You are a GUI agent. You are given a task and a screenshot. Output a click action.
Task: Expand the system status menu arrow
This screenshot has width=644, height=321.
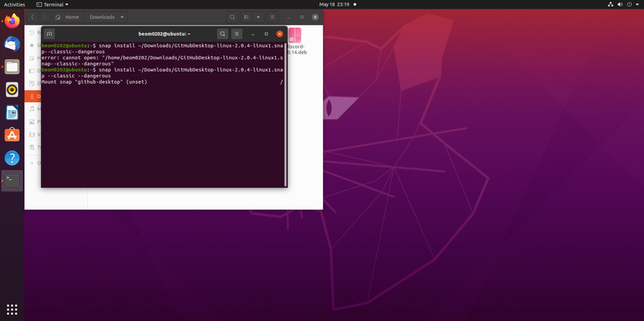(x=637, y=4)
